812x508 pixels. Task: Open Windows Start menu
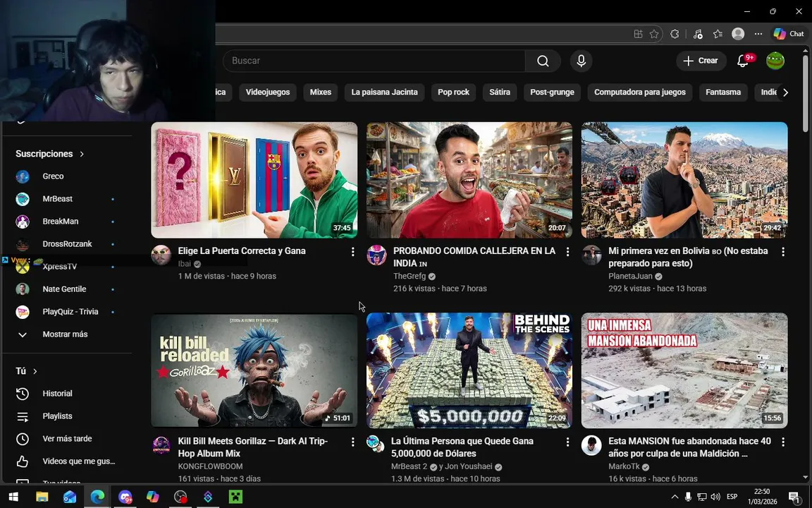[13, 497]
